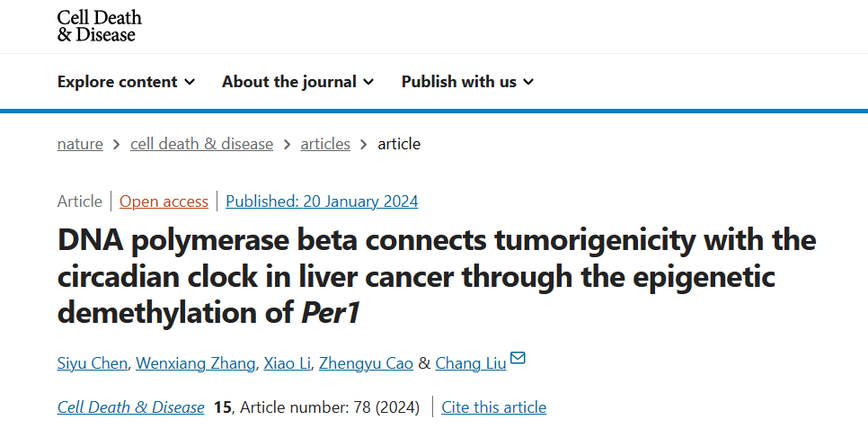868x429 pixels.
Task: Expand the Publish with us menu
Action: [467, 82]
